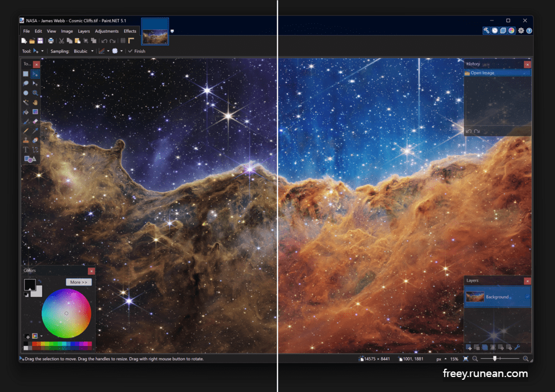The height and width of the screenshot is (392, 555).
Task: Click the Copy toolbar icon
Action: click(69, 41)
